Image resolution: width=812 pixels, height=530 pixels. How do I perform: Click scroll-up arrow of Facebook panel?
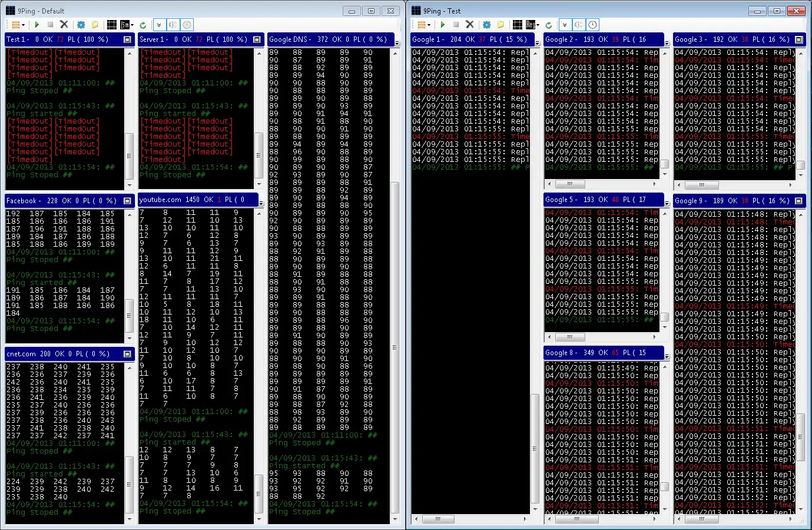click(x=129, y=214)
